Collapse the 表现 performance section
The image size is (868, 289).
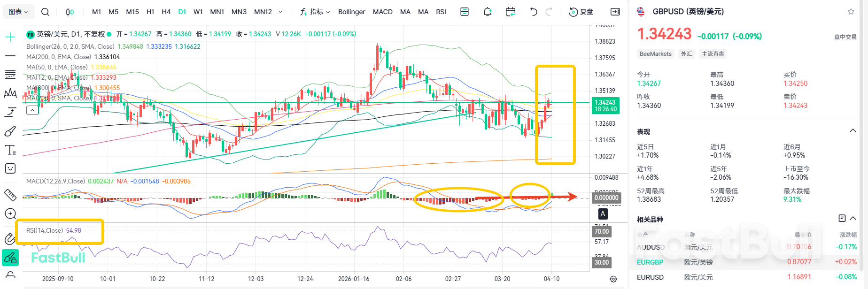click(x=852, y=131)
